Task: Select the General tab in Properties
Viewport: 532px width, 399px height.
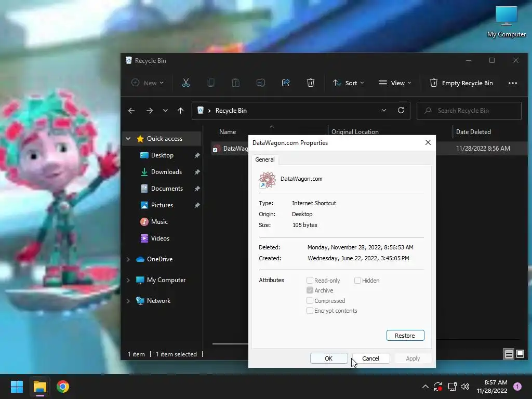Action: (x=264, y=159)
